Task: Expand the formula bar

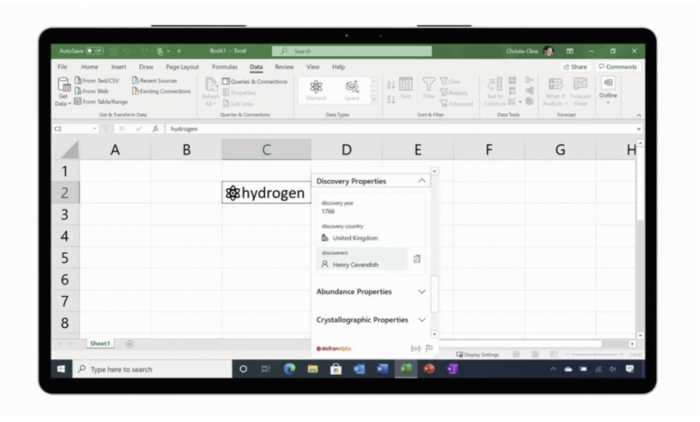Action: tap(639, 129)
